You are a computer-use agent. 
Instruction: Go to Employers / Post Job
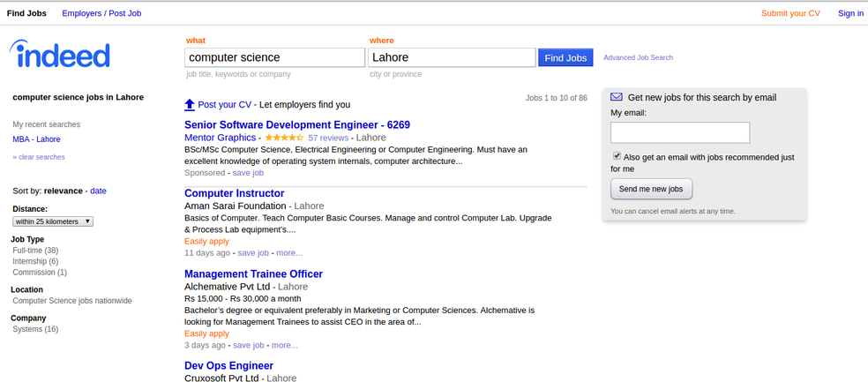pos(101,13)
